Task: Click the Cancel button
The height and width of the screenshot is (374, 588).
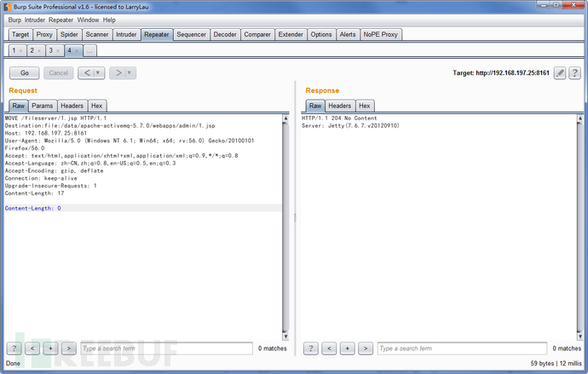Action: [x=59, y=72]
